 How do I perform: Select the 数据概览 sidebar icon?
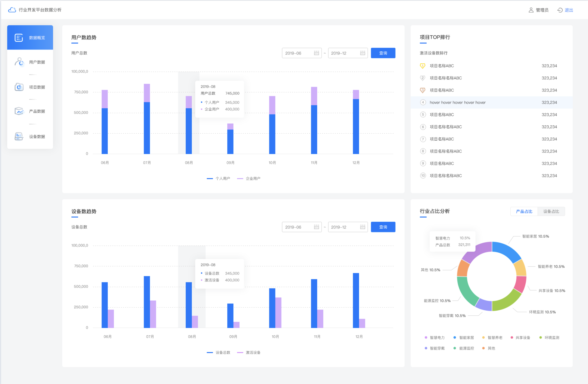click(x=19, y=38)
